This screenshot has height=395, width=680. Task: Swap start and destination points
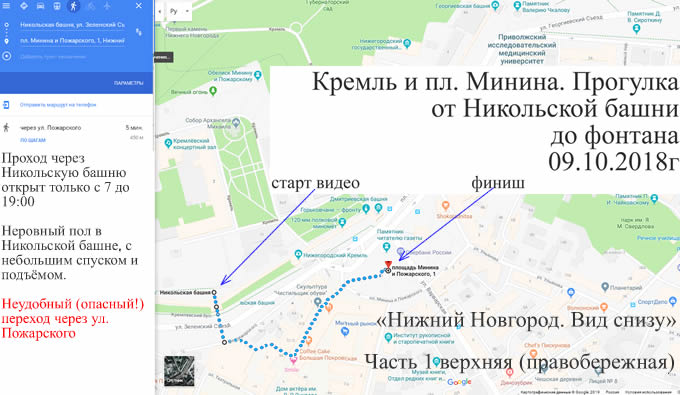pos(139,32)
